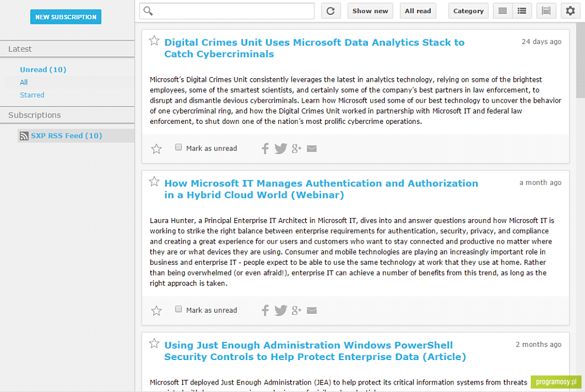Email the Hybrid Cloud World article
The image size is (585, 392).
[312, 310]
